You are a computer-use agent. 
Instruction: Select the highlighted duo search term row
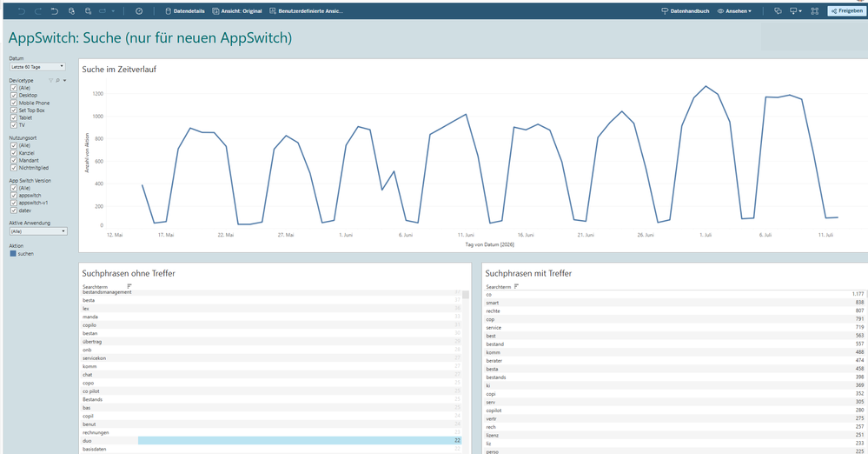pos(272,441)
